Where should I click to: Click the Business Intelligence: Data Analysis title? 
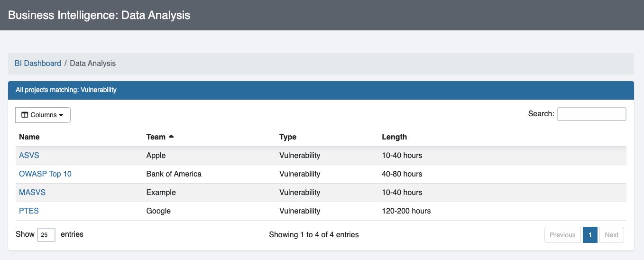99,15
